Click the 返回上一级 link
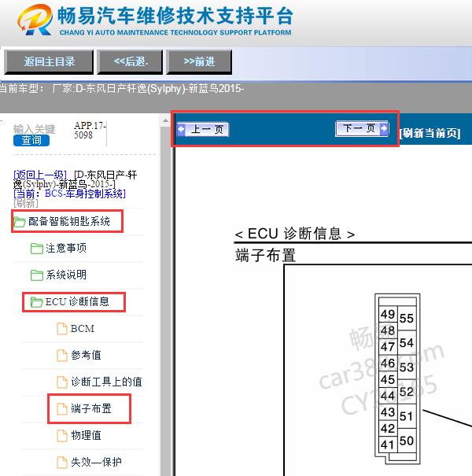 [x=40, y=175]
